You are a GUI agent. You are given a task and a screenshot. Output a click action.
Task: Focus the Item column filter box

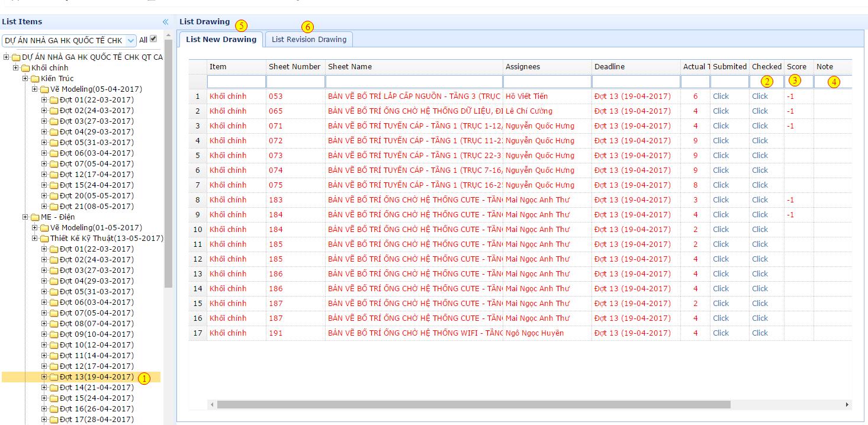pyautogui.click(x=236, y=82)
